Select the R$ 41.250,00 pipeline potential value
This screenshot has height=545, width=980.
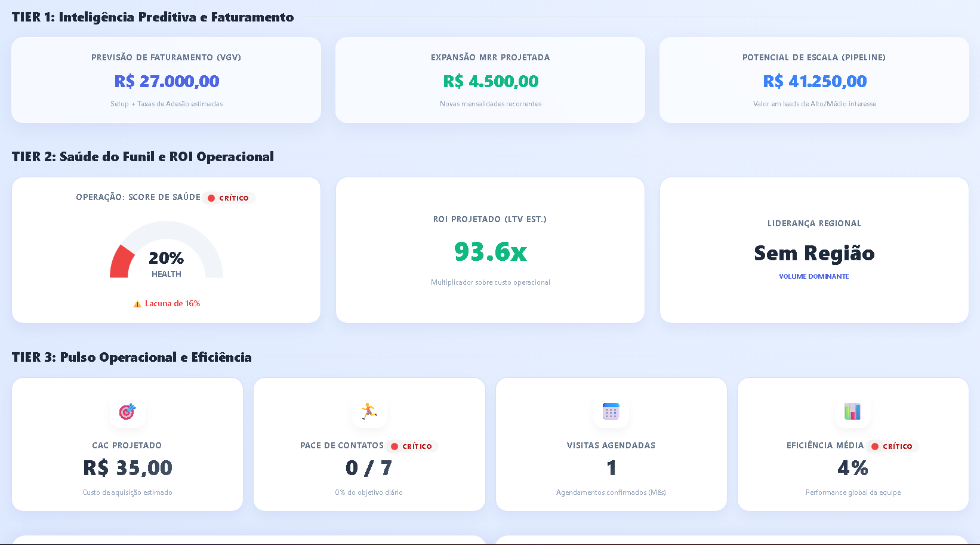point(815,81)
